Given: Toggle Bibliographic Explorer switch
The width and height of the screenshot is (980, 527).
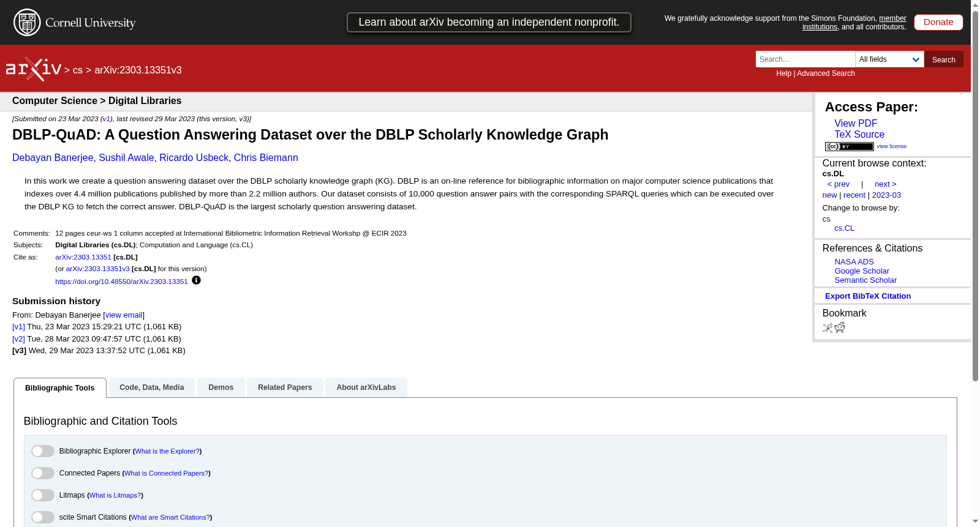Looking at the screenshot, I should click(x=43, y=451).
